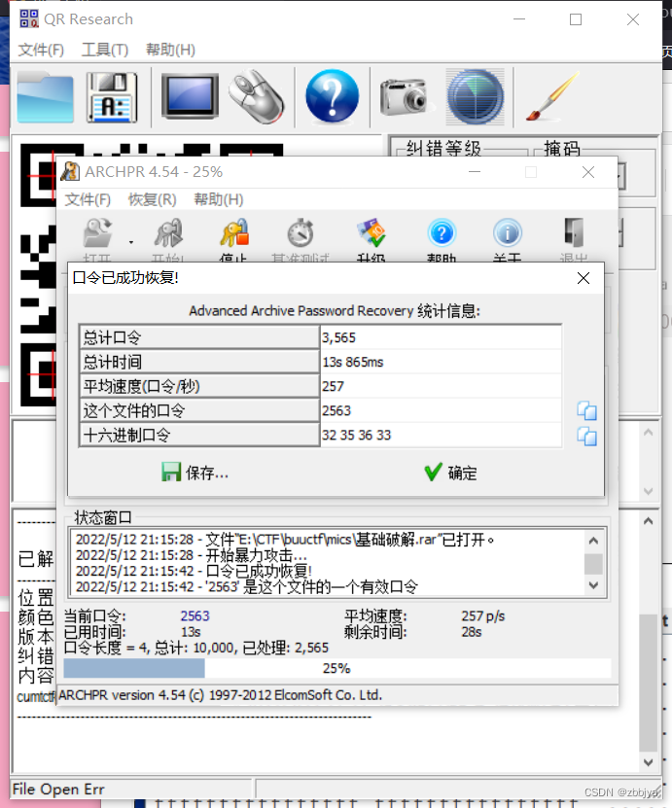Expand arrow next to ARCHPR open icon

pyautogui.click(x=131, y=242)
